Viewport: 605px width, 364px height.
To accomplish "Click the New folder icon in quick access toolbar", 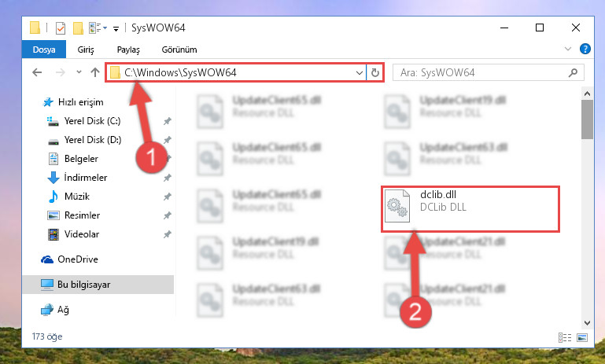I will [78, 28].
